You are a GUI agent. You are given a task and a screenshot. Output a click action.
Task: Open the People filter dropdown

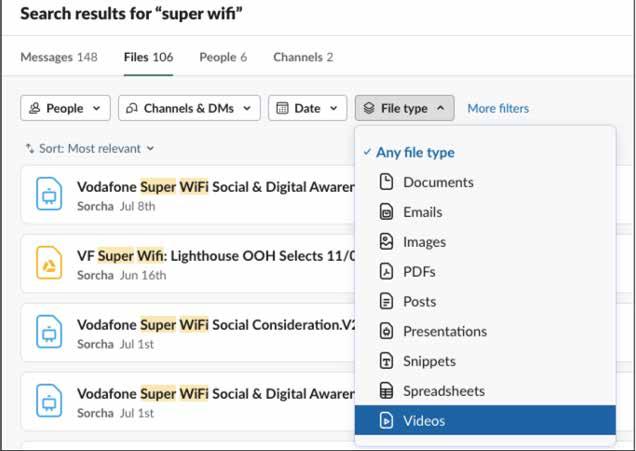click(x=65, y=108)
